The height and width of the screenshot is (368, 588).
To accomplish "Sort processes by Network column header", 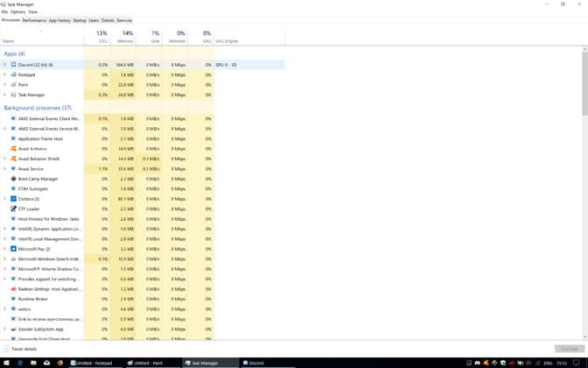I will coord(175,37).
